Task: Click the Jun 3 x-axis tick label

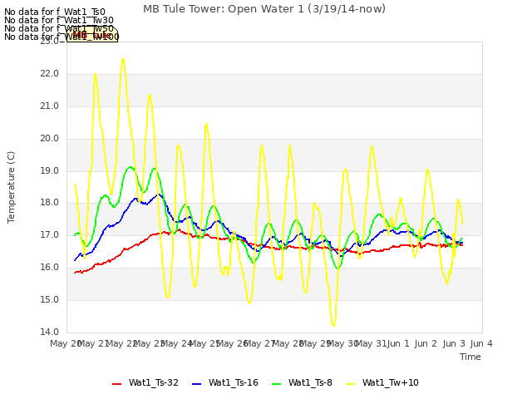Action: [x=454, y=343]
